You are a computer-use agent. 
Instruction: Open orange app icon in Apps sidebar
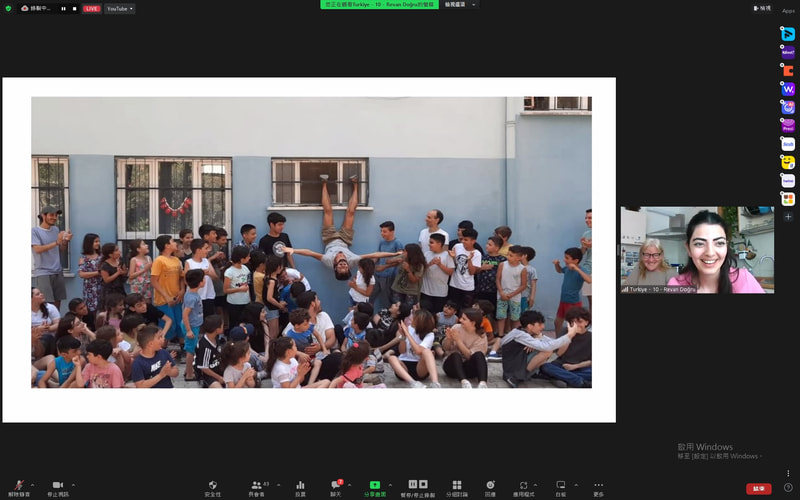pos(788,71)
